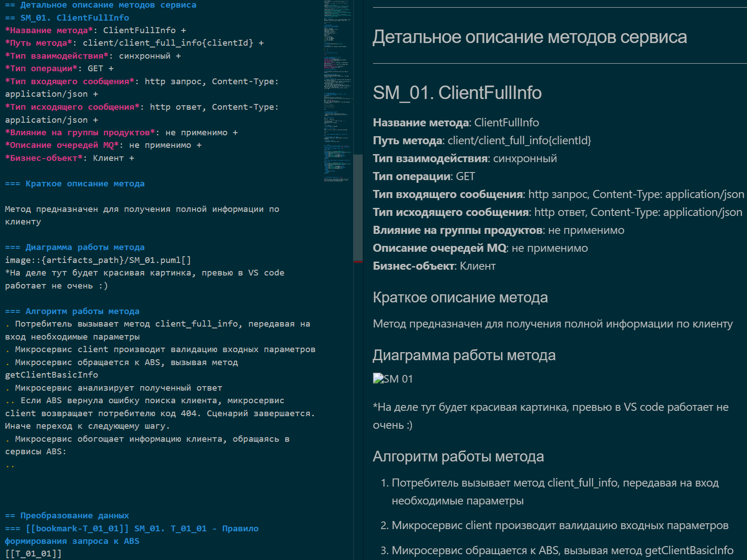Click the '*Путь метода*' source line

tap(135, 43)
